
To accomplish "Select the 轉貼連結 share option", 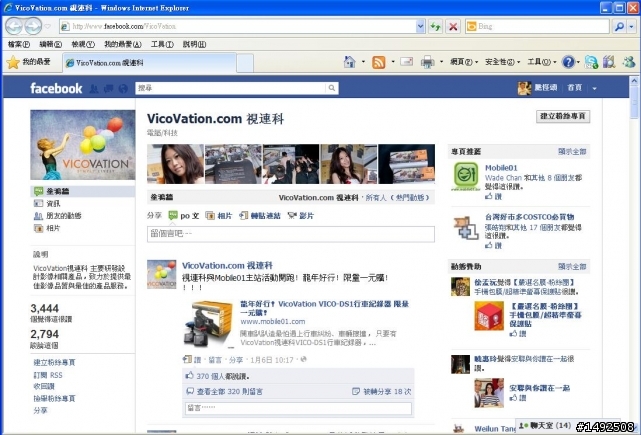I will (x=260, y=215).
